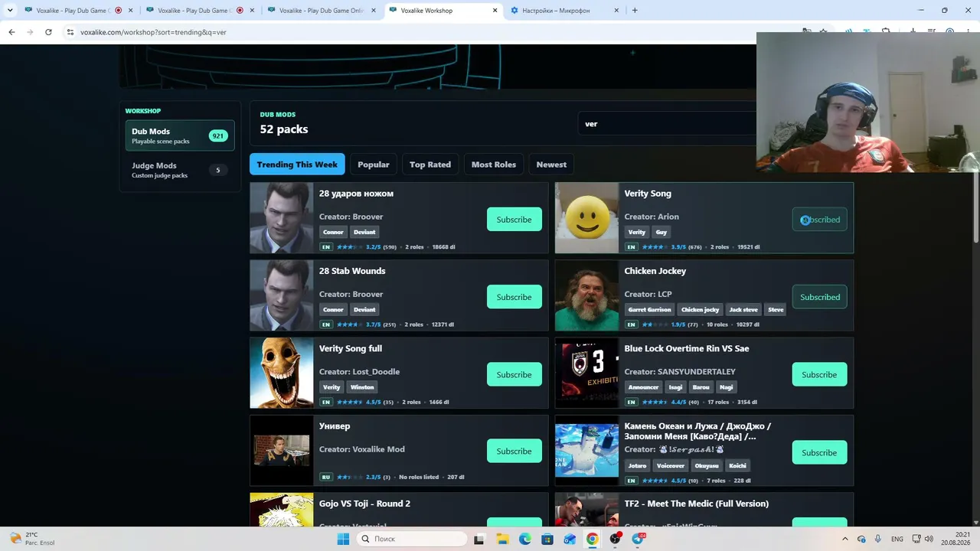Switch to the Настройки – Микрофон tab
980x551 pixels.
coord(565,11)
